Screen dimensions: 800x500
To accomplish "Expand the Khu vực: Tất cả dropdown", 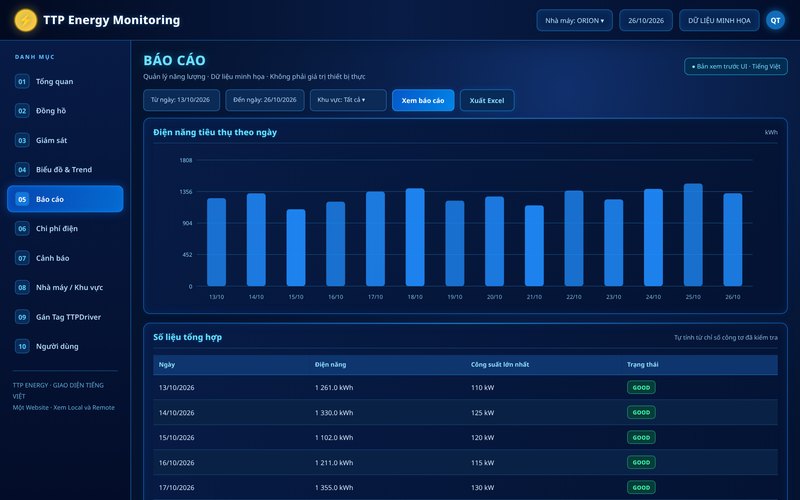I will pyautogui.click(x=348, y=100).
